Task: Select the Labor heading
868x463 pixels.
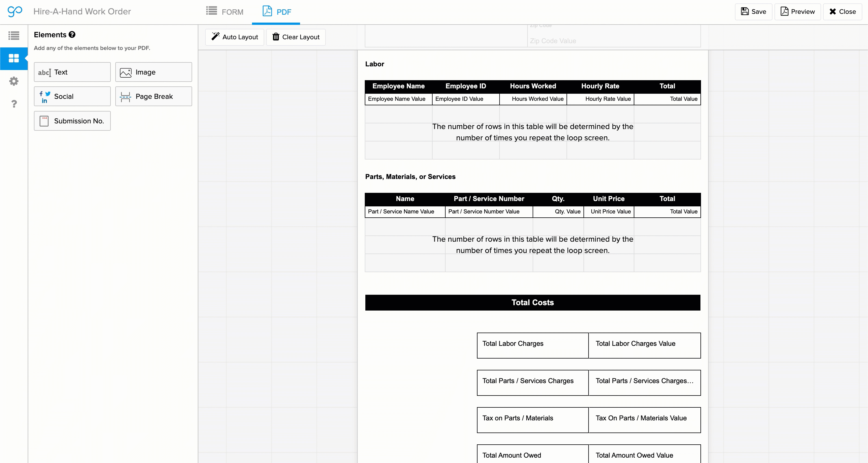Action: pos(375,64)
